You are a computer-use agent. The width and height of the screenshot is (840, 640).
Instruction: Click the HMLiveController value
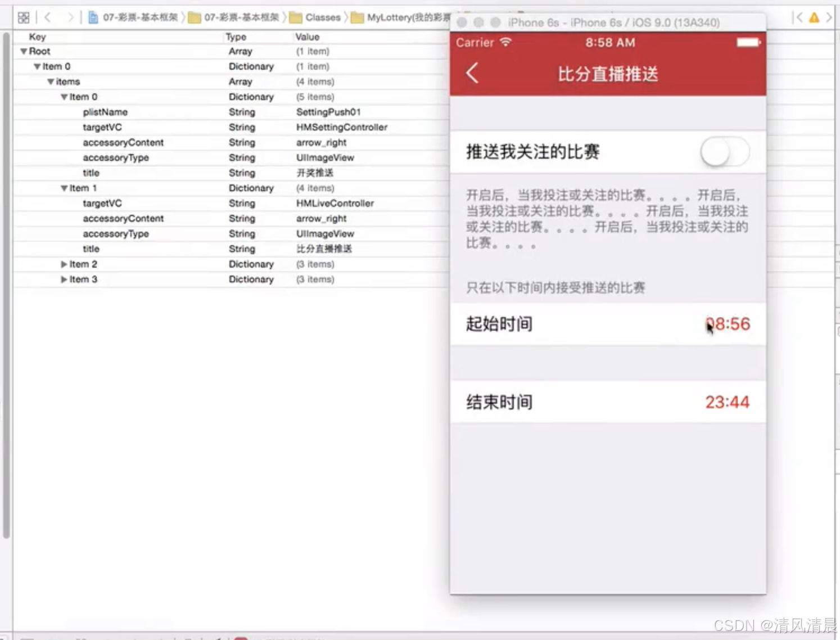pyautogui.click(x=335, y=203)
